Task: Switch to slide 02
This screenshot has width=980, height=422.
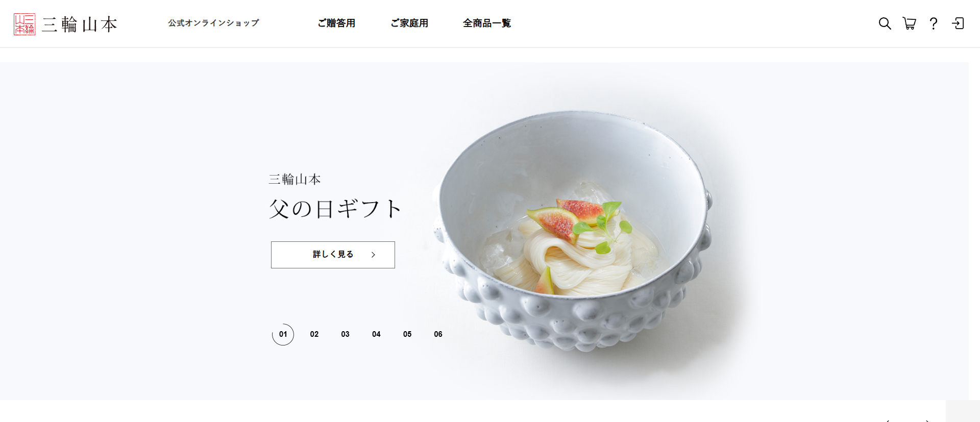Action: pos(314,334)
